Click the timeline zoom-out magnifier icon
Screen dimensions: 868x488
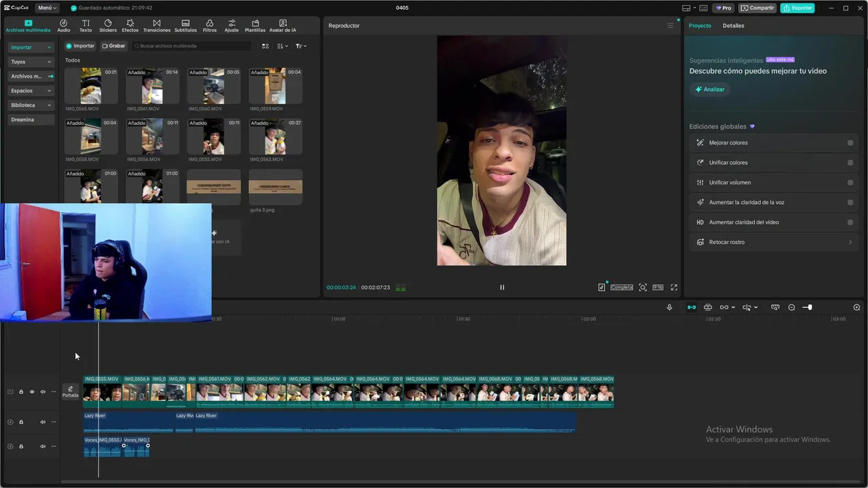pyautogui.click(x=791, y=307)
